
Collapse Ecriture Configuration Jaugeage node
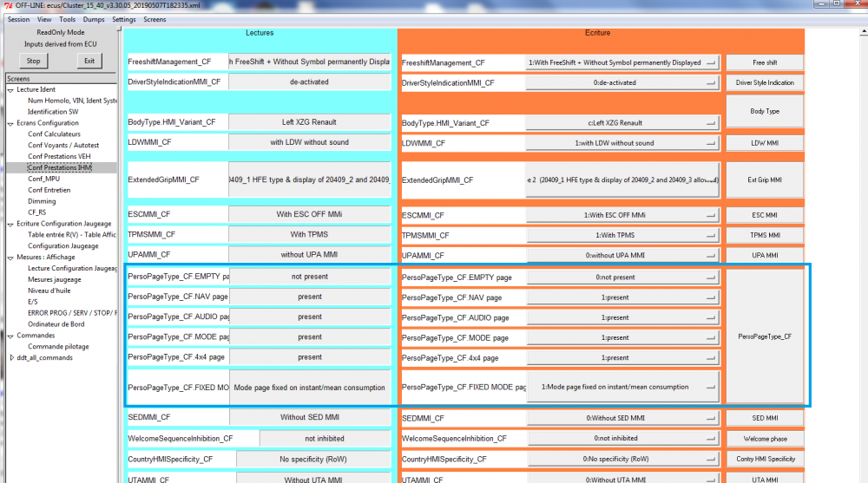[10, 224]
